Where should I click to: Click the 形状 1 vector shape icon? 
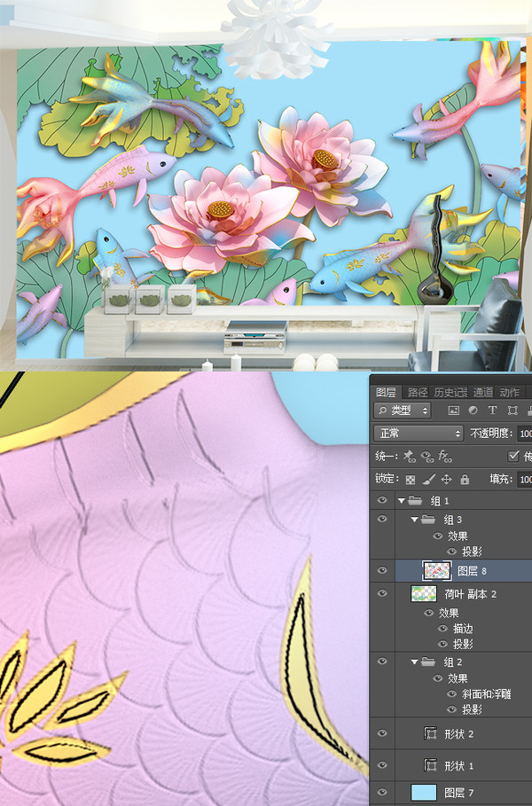coord(430,765)
